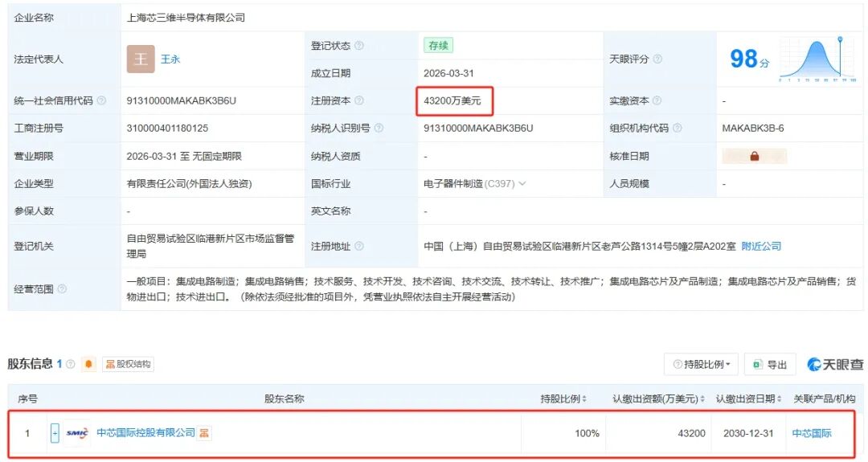Click the help icon next to 统一社会信用代码
Screen dimensions: 868x462
(101, 101)
